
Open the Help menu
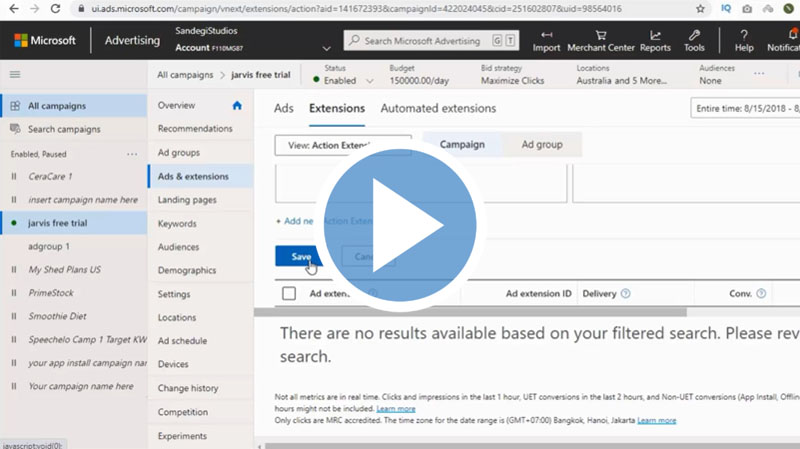pos(744,41)
